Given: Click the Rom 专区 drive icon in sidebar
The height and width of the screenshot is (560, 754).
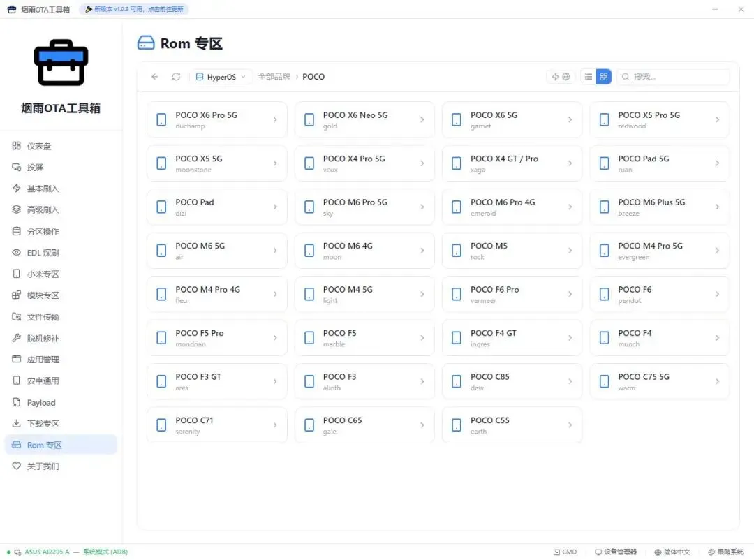Looking at the screenshot, I should [x=16, y=445].
